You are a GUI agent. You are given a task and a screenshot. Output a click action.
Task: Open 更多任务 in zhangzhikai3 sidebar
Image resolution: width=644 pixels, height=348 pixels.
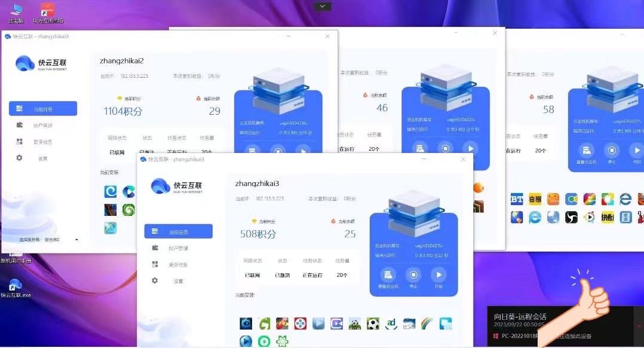coord(178,265)
